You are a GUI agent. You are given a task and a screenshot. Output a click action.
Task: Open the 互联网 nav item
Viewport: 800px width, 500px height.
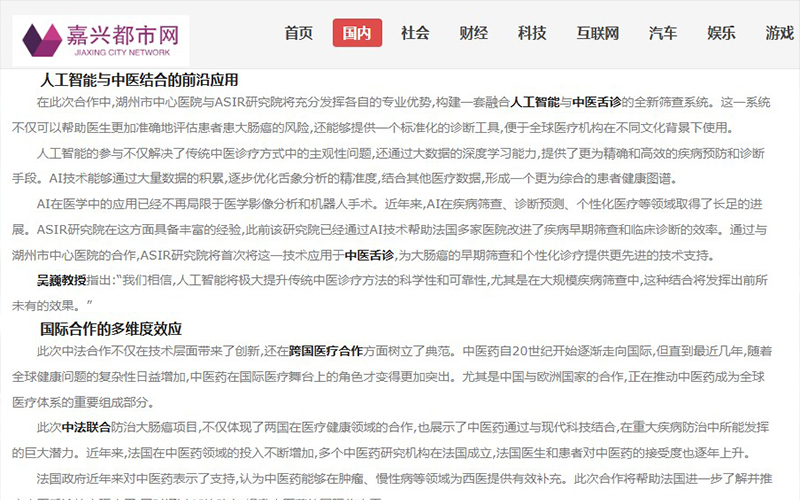597,33
